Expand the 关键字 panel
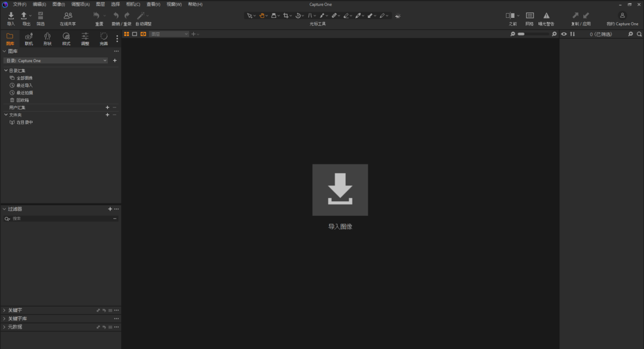The image size is (644, 349). pos(5,310)
